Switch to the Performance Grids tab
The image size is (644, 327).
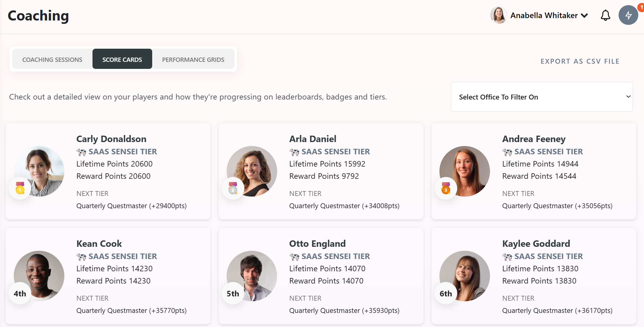193,59
